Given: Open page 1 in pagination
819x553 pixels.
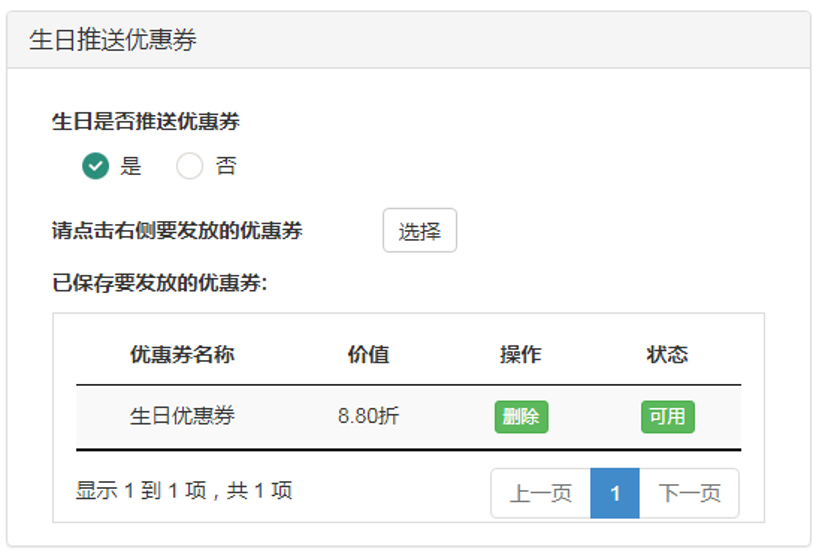Looking at the screenshot, I should pos(615,493).
